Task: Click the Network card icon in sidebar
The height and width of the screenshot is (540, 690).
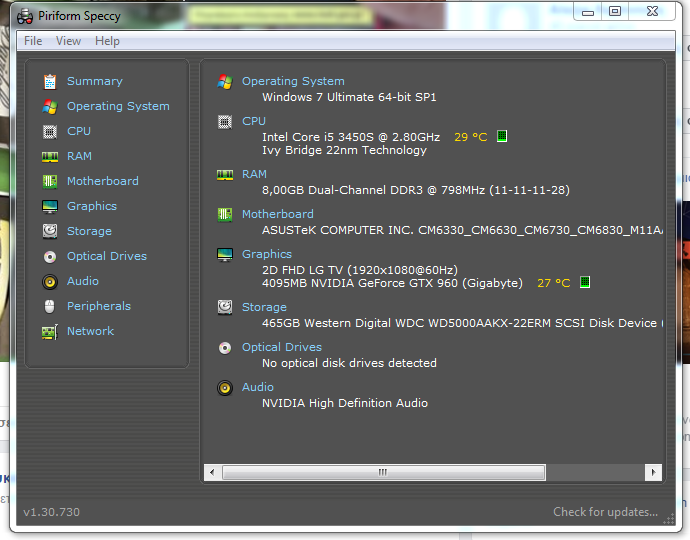Action: (x=50, y=332)
